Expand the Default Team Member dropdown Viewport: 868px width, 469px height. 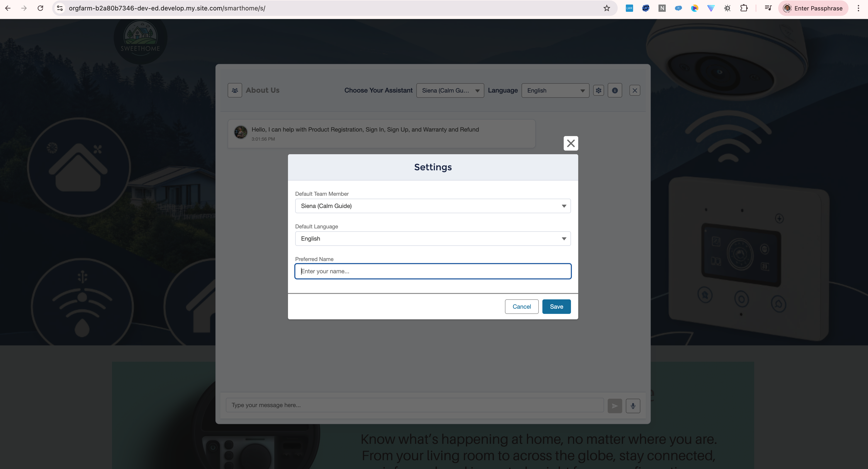click(x=433, y=206)
